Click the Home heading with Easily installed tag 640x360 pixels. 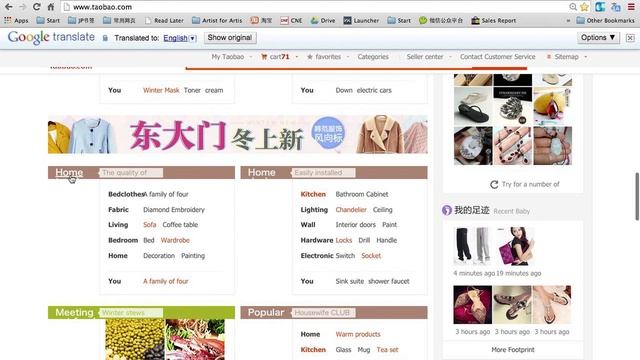click(262, 172)
